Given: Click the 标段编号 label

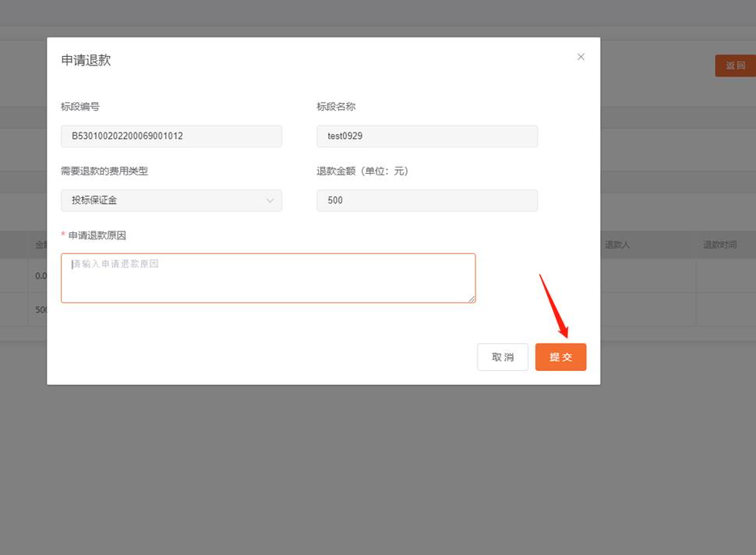Looking at the screenshot, I should coord(80,107).
